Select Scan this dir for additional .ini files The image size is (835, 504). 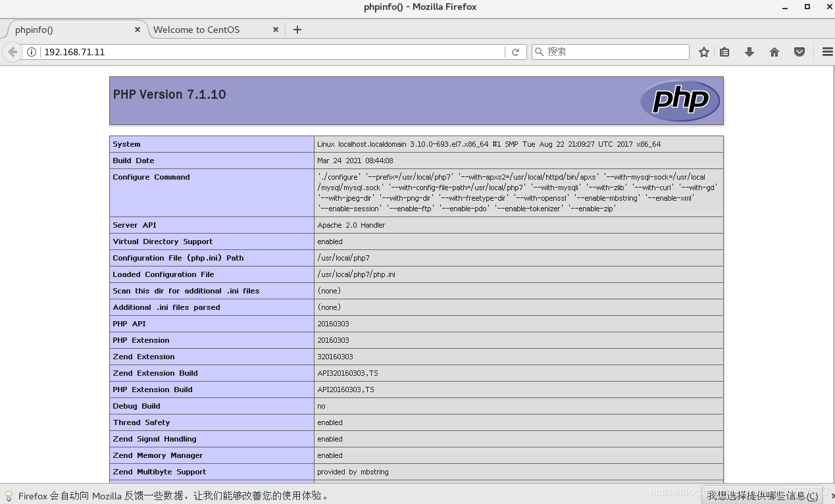(x=186, y=291)
